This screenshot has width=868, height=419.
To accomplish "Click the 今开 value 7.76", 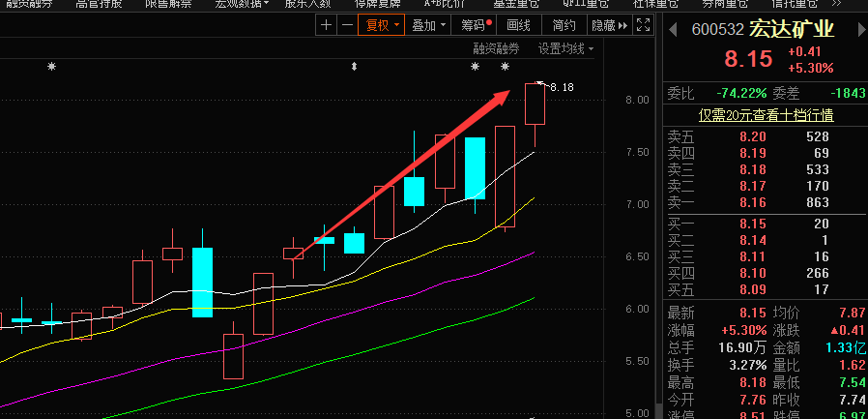I will coord(752,400).
